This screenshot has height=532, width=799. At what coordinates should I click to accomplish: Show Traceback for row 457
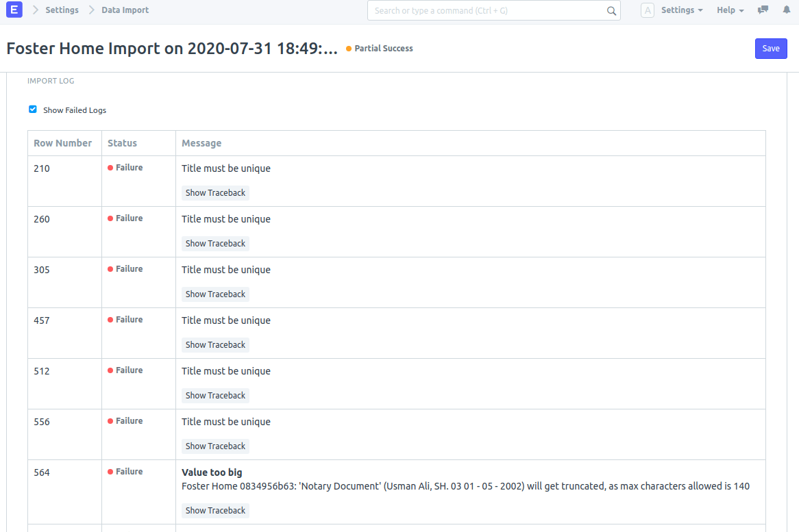pyautogui.click(x=215, y=344)
